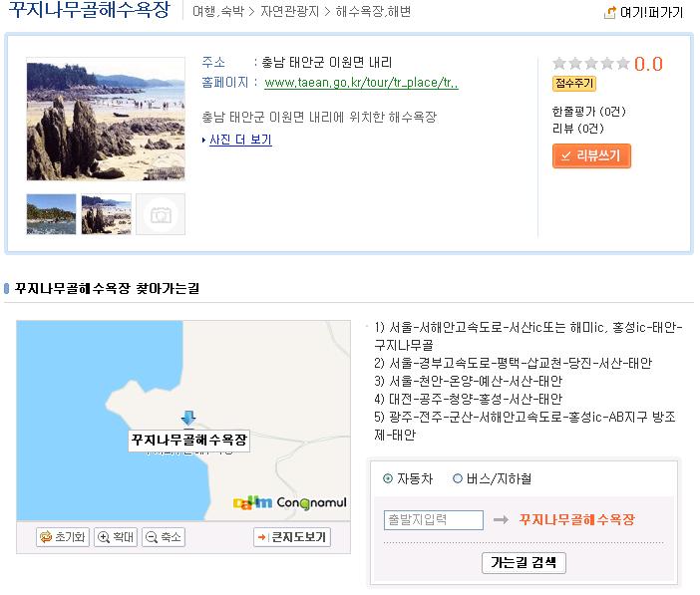Open the first coastline photo thumbnail

pyautogui.click(x=51, y=214)
